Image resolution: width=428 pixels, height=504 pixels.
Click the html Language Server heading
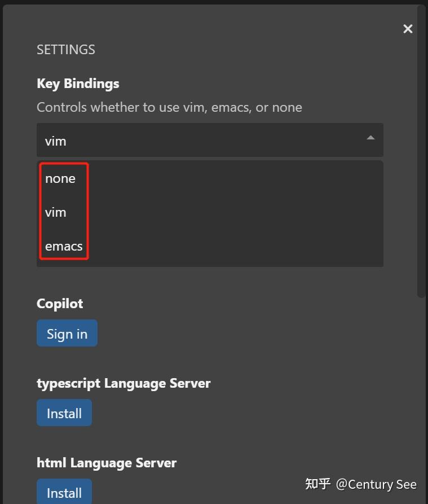[x=107, y=463]
